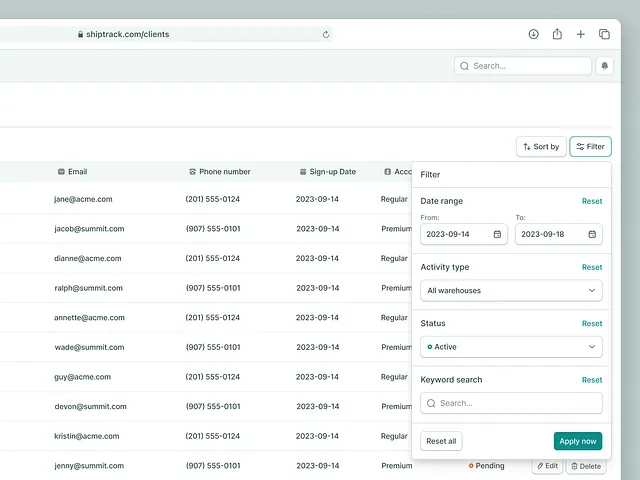Click the browser downloads icon

click(x=534, y=34)
